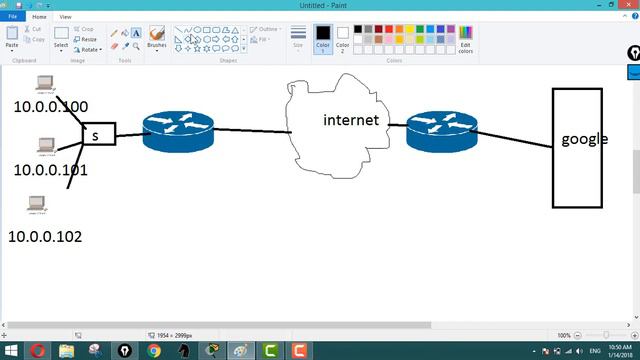The image size is (640, 360).
Task: Open Customize Quick Access Toolbar dropdown
Action: click(x=48, y=6)
